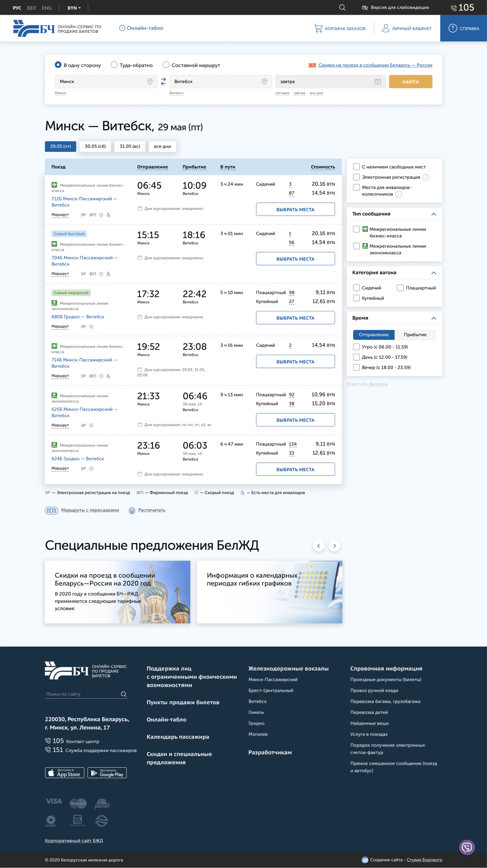This screenshot has height=868, width=487.
Task: Open the BYN currency dropdown
Action: click(x=74, y=8)
